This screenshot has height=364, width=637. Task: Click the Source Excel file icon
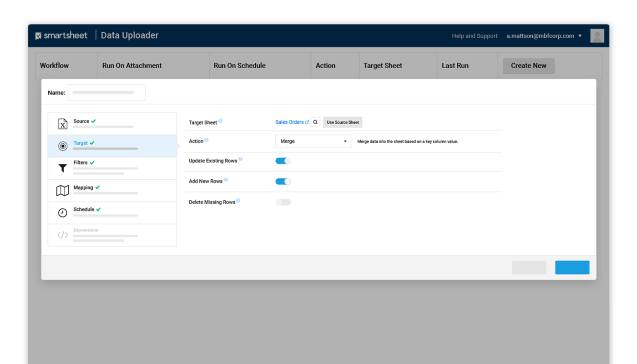(63, 124)
